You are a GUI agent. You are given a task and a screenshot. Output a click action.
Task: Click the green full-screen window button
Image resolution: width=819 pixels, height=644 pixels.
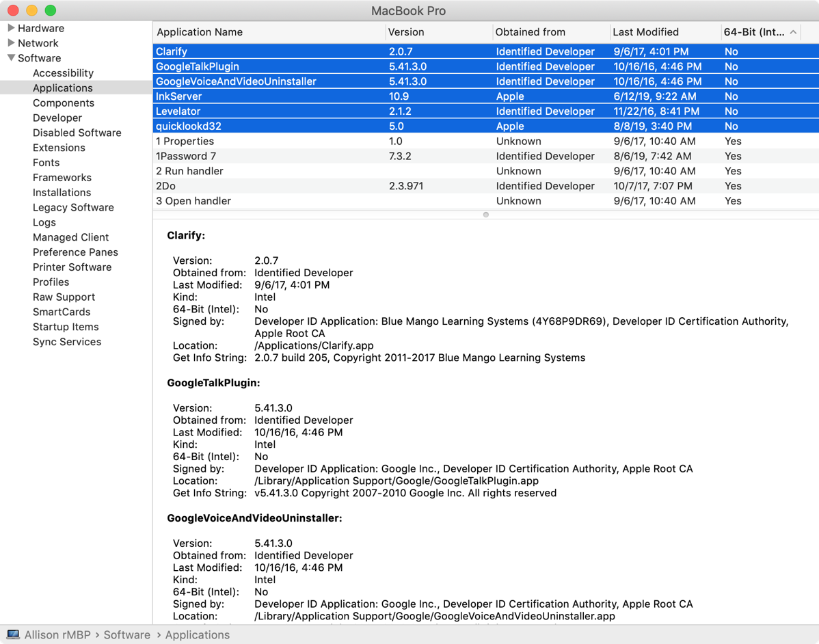pos(50,10)
